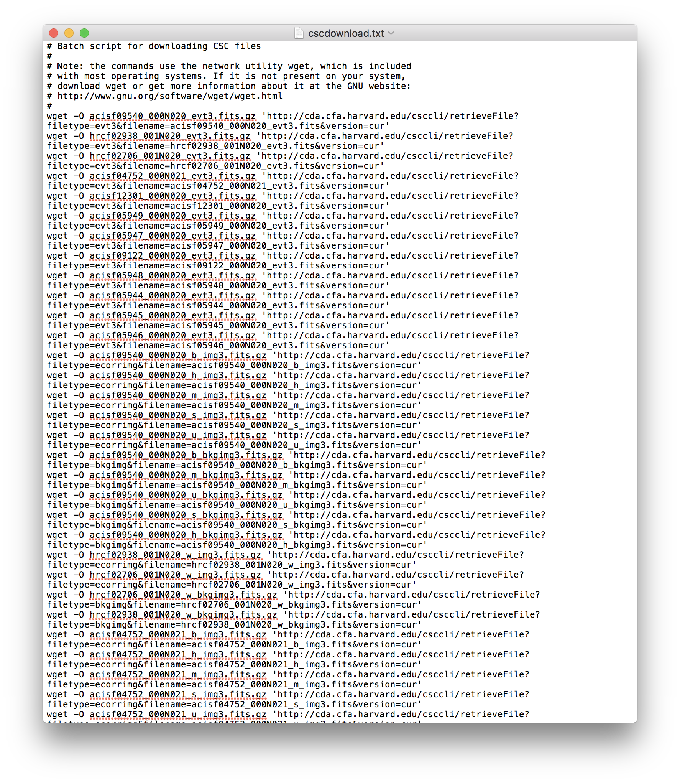Click the acisf09540_000N020_b_img3.fits.gz output filename
The width and height of the screenshot is (680, 784).
tap(178, 355)
